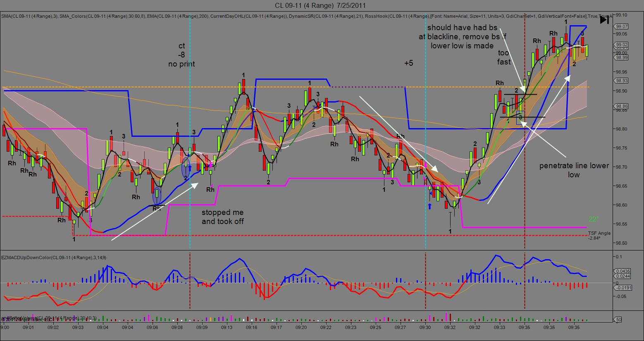644x341 pixels.
Task: Select the 98.80 price axis label
Action: pyautogui.click(x=622, y=129)
